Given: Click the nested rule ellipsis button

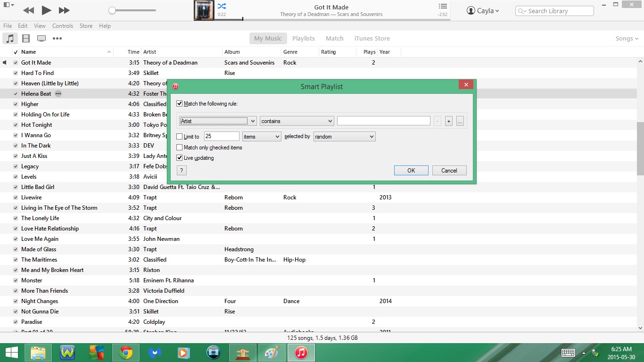Looking at the screenshot, I should pos(460,121).
